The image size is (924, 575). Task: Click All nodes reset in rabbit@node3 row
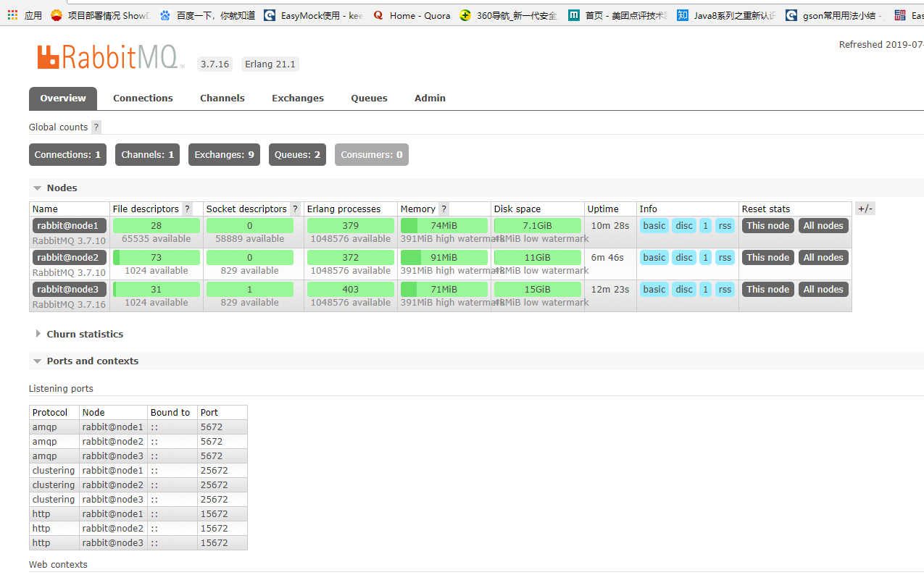pos(823,289)
